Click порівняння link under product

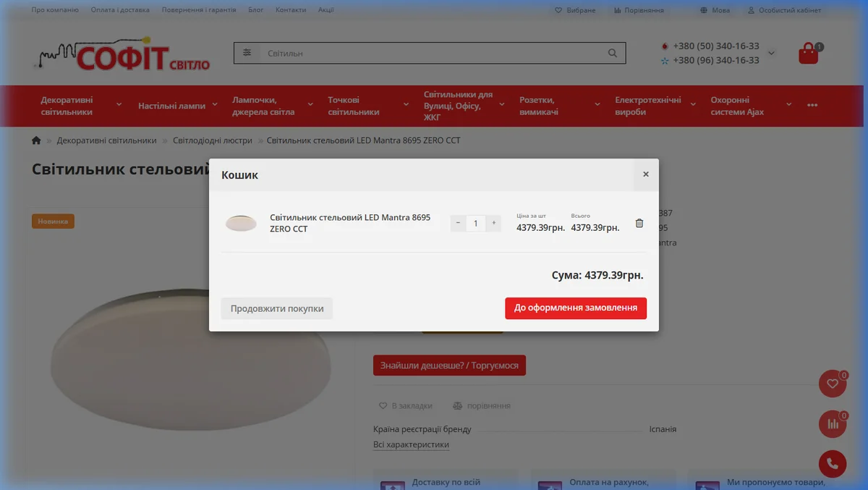(482, 406)
